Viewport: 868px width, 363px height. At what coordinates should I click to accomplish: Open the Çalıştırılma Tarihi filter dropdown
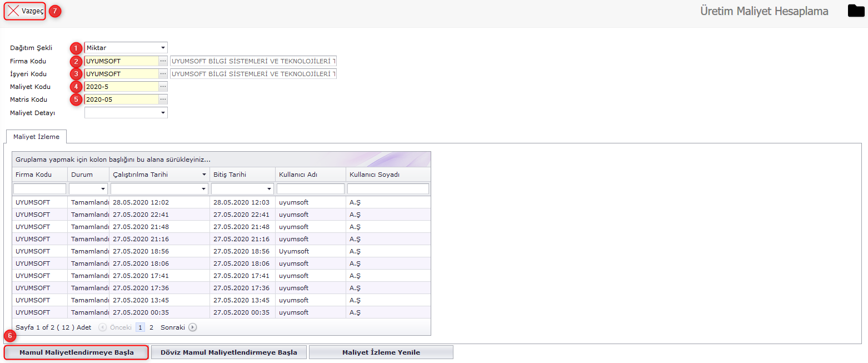pyautogui.click(x=204, y=189)
